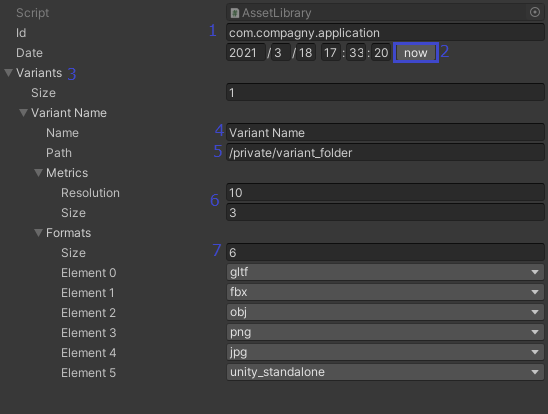The width and height of the screenshot is (548, 414).
Task: Click the hour field showing 17
Action: point(331,53)
